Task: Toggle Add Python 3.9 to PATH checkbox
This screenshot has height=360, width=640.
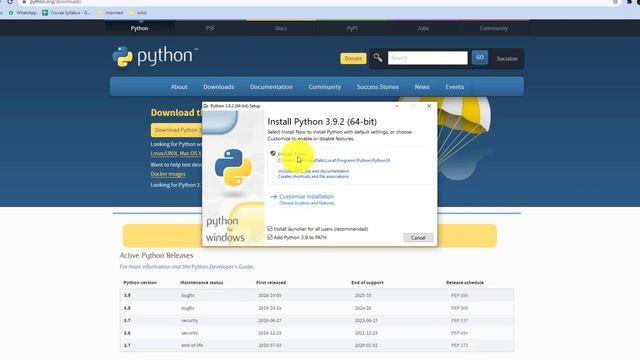Action: (x=270, y=237)
